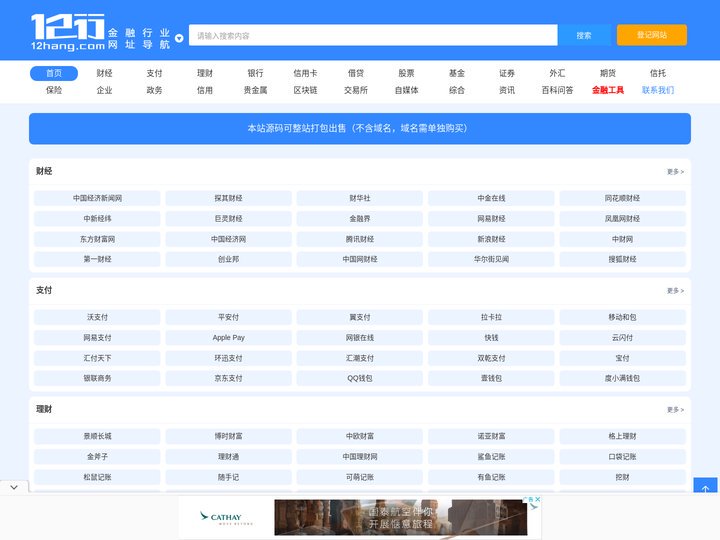Close the Cathay ad with the X icon
The width and height of the screenshot is (720, 540).
click(537, 499)
